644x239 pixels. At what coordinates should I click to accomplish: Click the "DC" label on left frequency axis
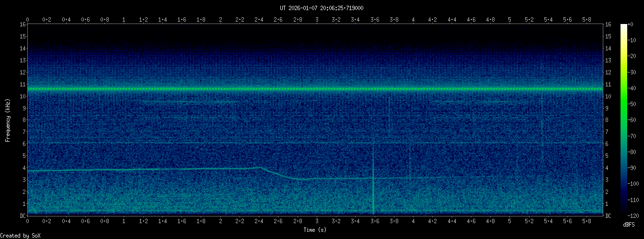click(x=23, y=215)
